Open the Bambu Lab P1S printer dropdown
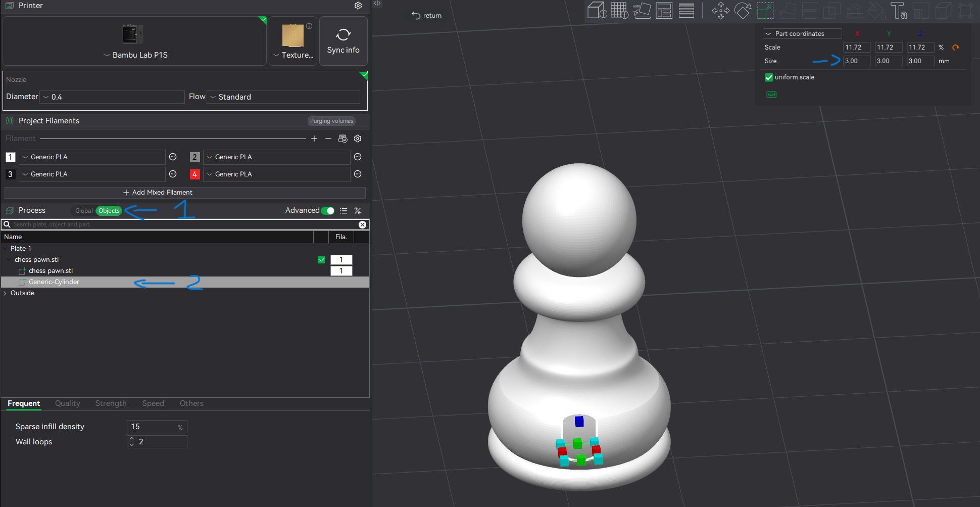This screenshot has height=507, width=980. point(135,55)
